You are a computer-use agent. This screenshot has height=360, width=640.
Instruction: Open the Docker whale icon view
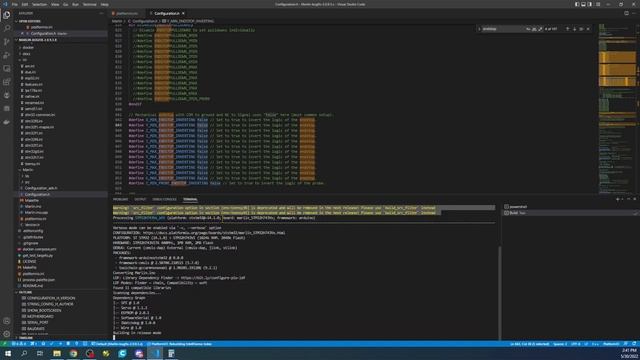click(7, 122)
